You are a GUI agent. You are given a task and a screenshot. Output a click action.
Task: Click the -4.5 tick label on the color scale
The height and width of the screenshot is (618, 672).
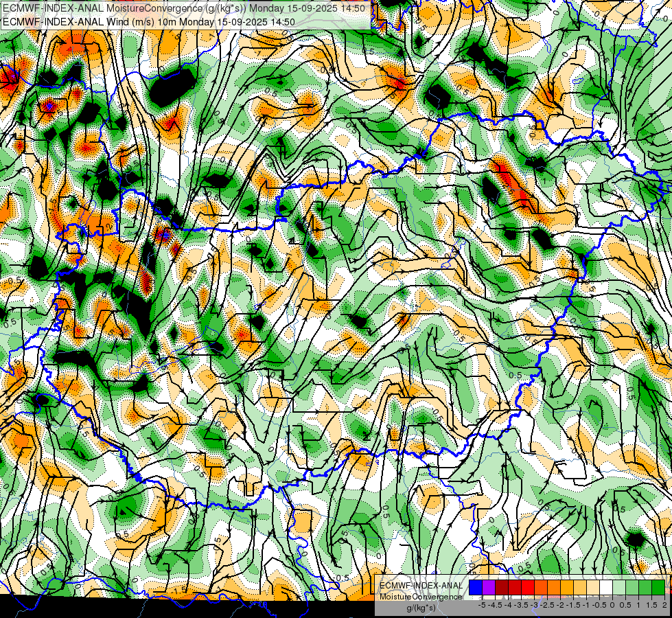pyautogui.click(x=495, y=605)
